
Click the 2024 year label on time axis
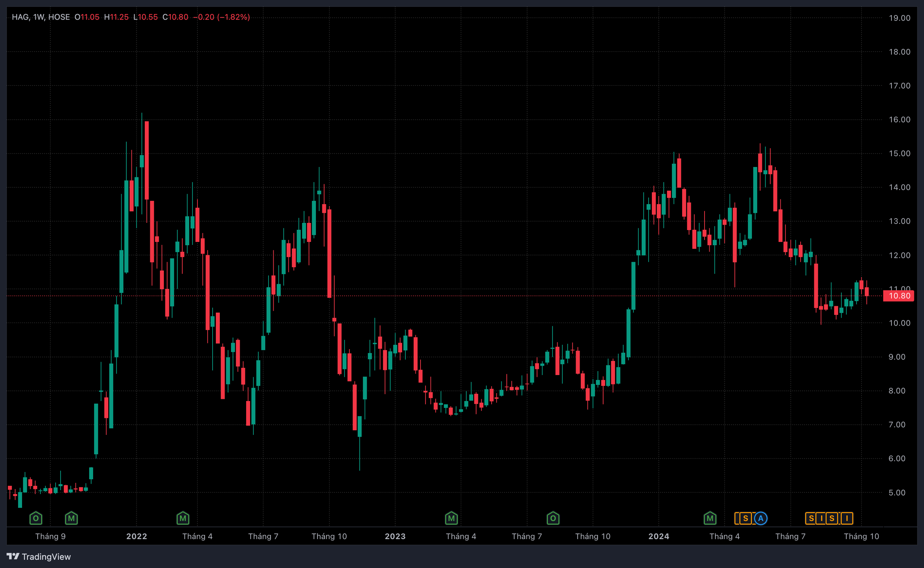click(659, 537)
